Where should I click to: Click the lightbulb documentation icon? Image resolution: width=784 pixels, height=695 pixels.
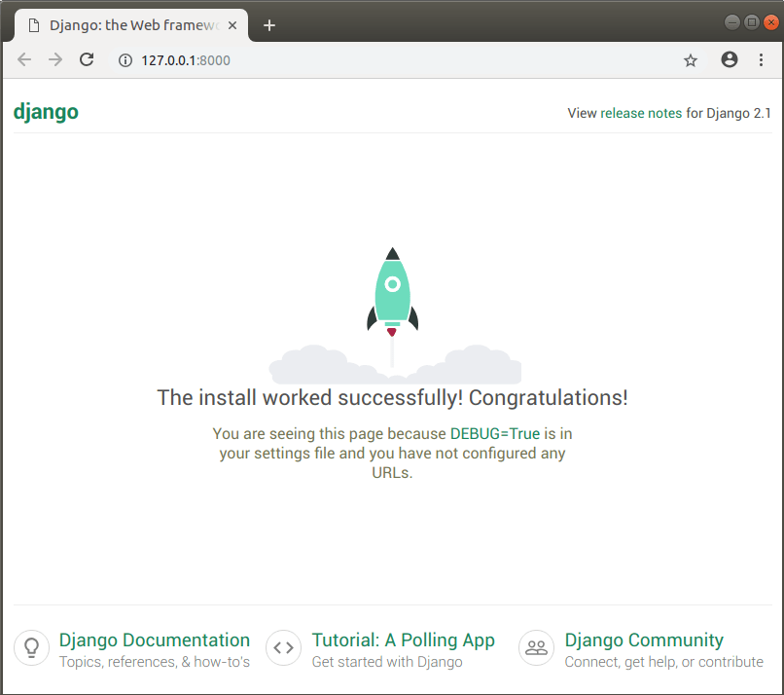tap(31, 647)
